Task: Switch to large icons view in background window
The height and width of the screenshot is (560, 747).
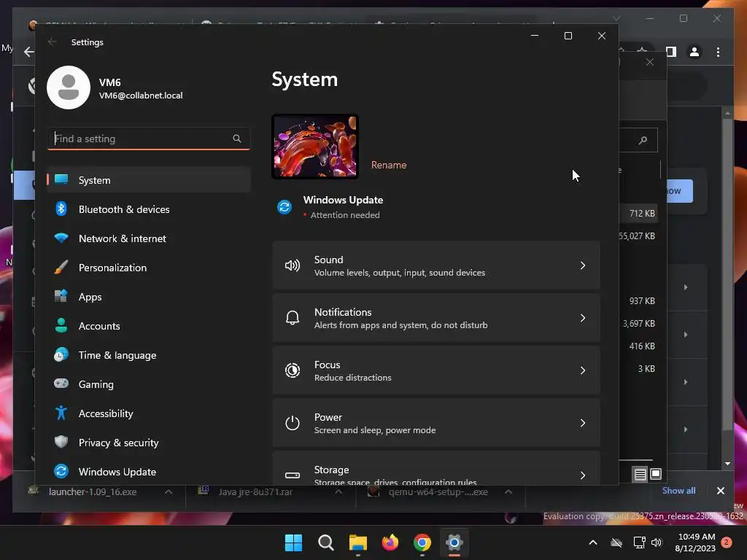Action: (x=656, y=474)
